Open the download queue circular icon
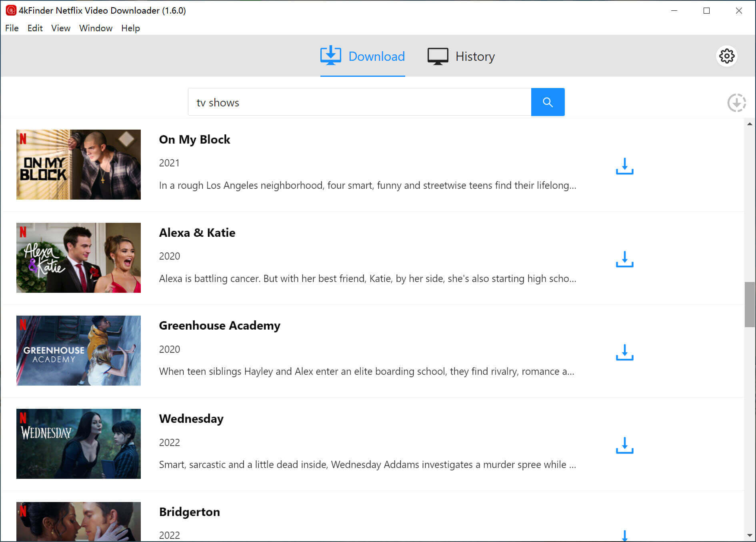 [736, 103]
